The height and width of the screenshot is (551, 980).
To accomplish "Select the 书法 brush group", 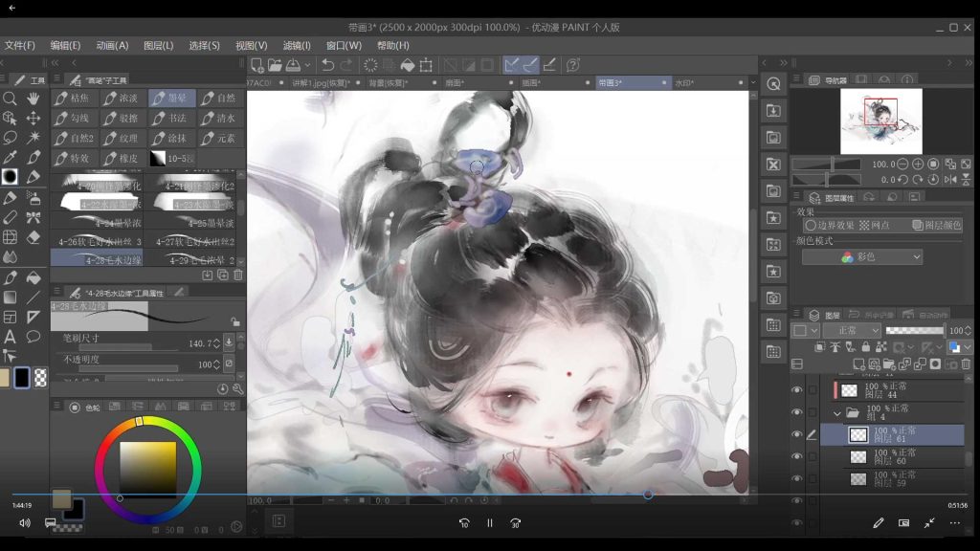I will pos(172,118).
